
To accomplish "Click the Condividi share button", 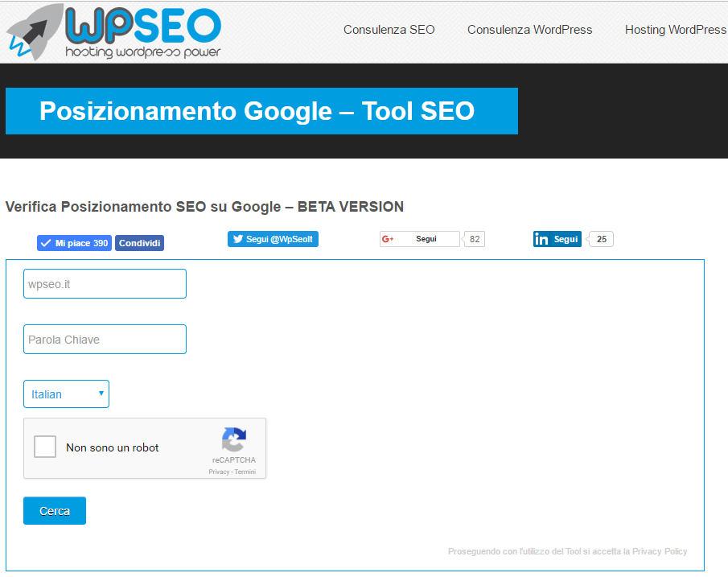I will point(138,242).
